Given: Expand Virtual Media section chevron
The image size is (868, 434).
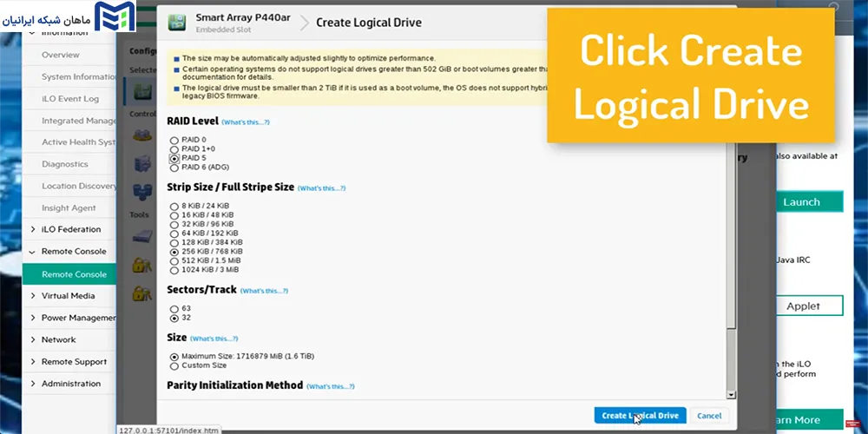Looking at the screenshot, I should pyautogui.click(x=33, y=296).
